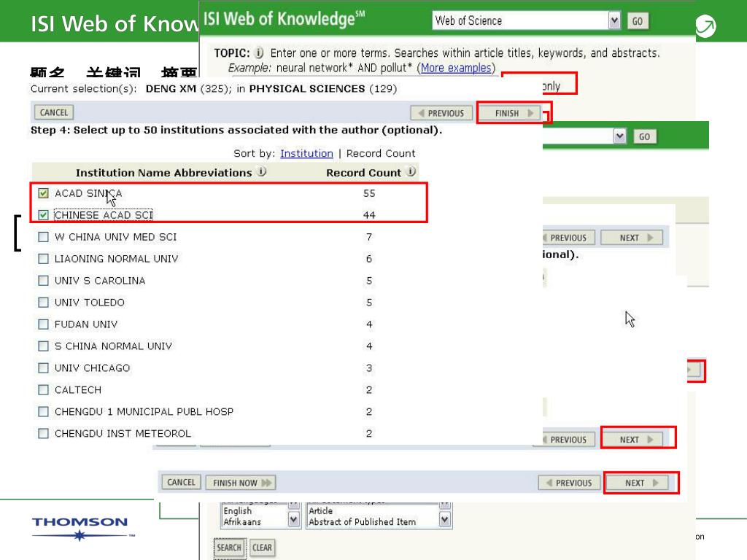Click the SEARCH button
747x560 pixels.
click(229, 548)
